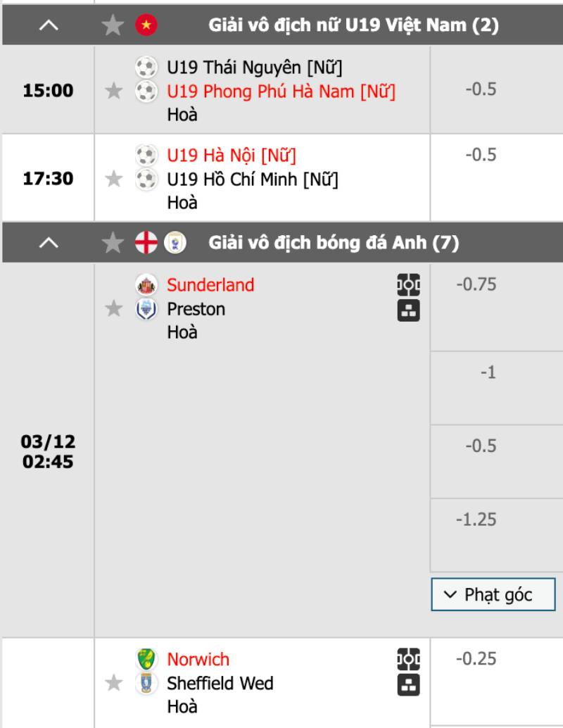Click Hoà under Sheffield Wed
This screenshot has width=563, height=728.
coord(182,707)
